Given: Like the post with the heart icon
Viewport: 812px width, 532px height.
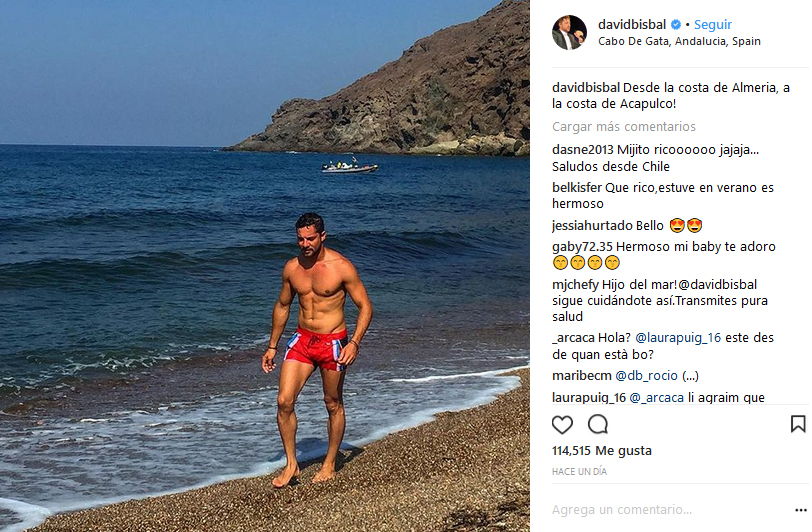Looking at the screenshot, I should point(562,425).
